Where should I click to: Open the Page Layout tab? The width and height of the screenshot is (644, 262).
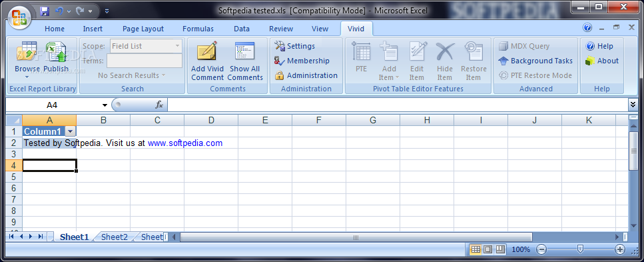coord(143,29)
